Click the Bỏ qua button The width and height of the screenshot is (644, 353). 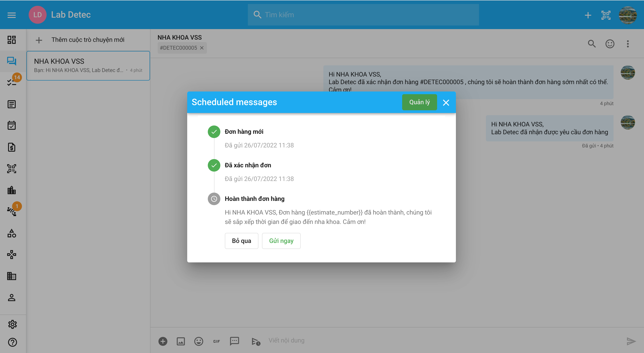(241, 241)
